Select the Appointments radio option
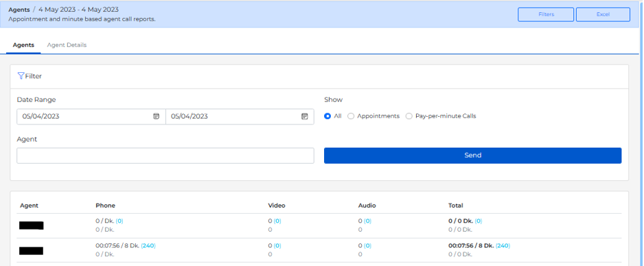 (x=351, y=116)
